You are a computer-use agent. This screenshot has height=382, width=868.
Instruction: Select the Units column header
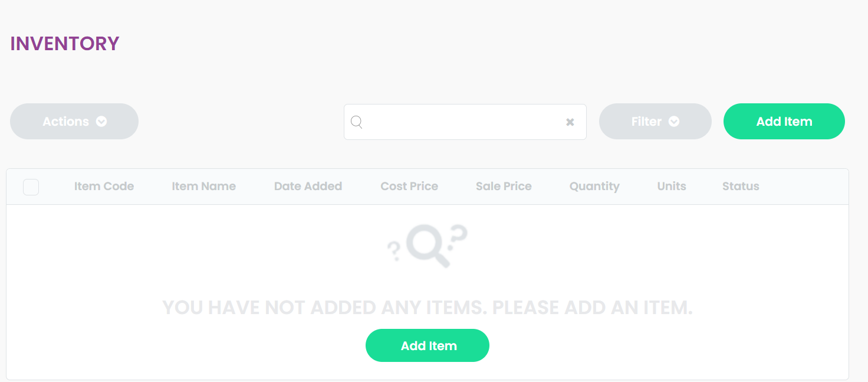point(672,187)
